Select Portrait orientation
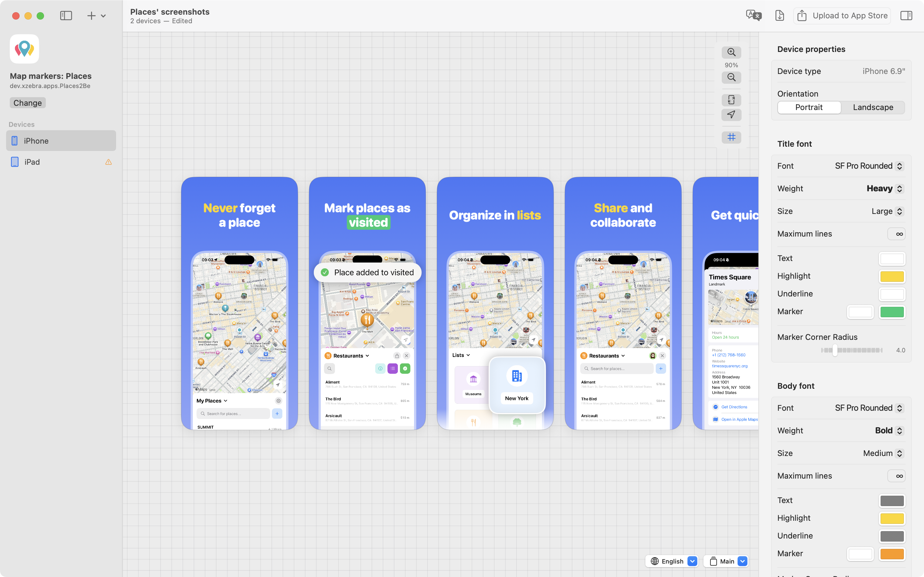 tap(809, 107)
